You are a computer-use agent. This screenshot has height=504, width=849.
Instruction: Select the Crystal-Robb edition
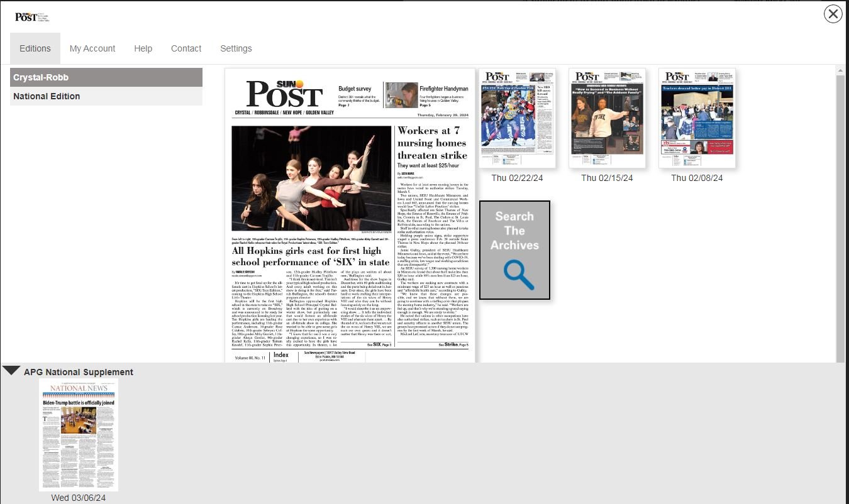click(x=106, y=77)
